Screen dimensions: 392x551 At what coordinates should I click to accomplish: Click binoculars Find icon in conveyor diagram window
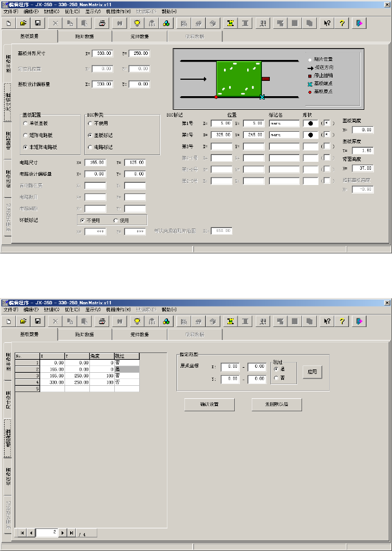tap(119, 23)
